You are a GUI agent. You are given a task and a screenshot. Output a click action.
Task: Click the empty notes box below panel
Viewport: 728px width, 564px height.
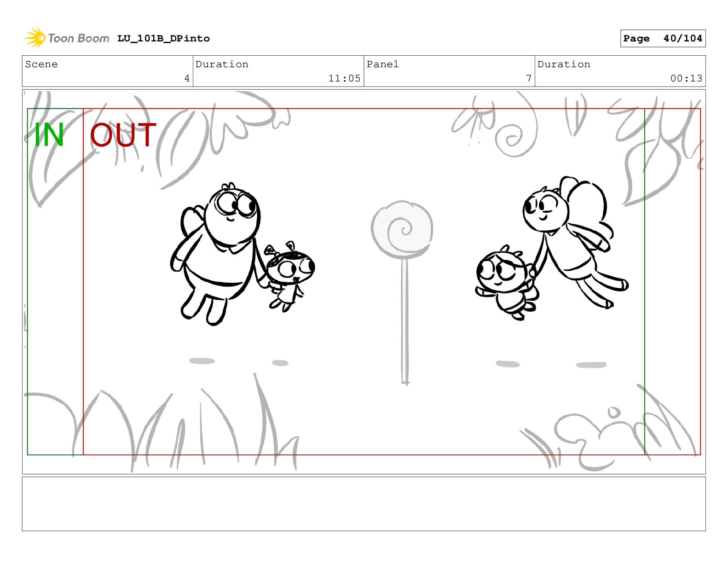pos(364,504)
